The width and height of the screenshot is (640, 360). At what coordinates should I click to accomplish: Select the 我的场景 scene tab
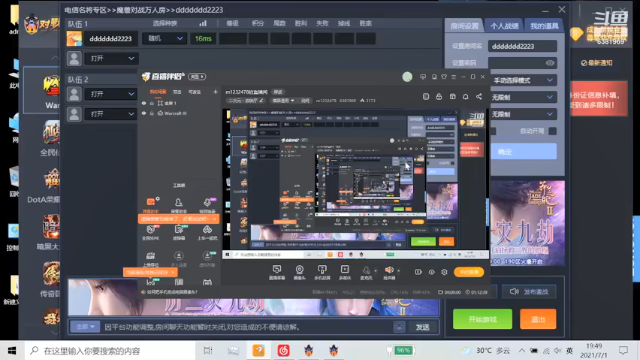pyautogui.click(x=158, y=92)
